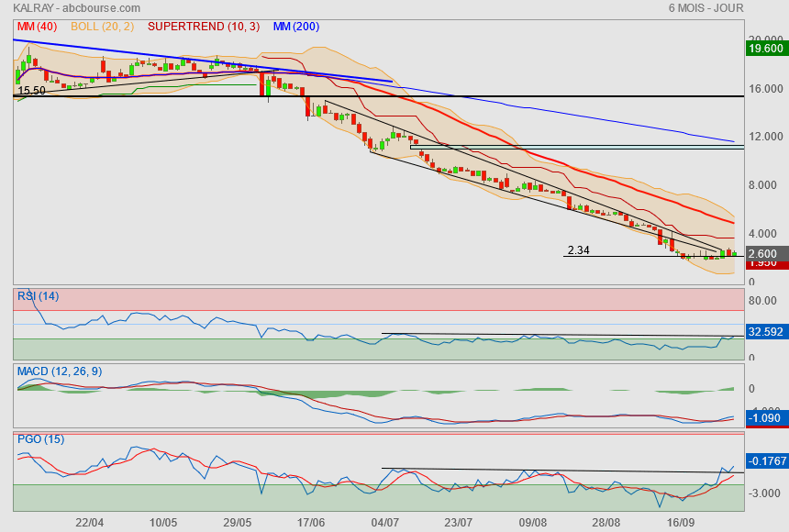Click the 32.592 RSI value tag

[x=766, y=332]
